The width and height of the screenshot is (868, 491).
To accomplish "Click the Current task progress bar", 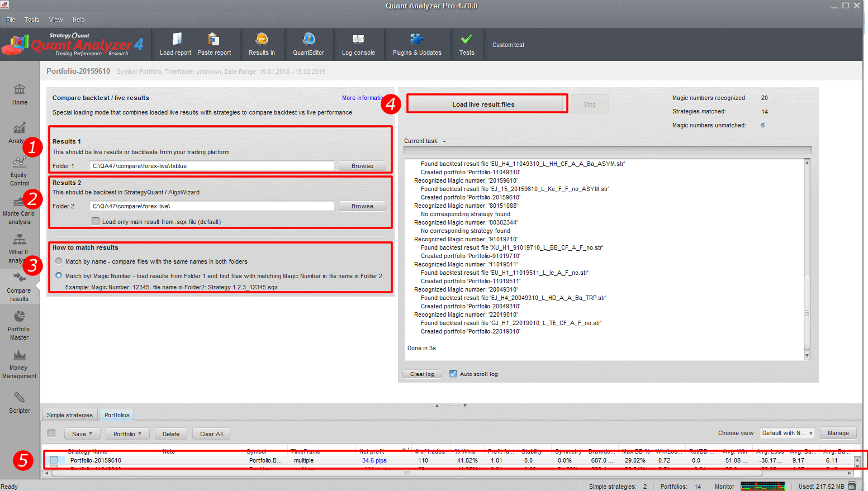I will click(x=607, y=150).
